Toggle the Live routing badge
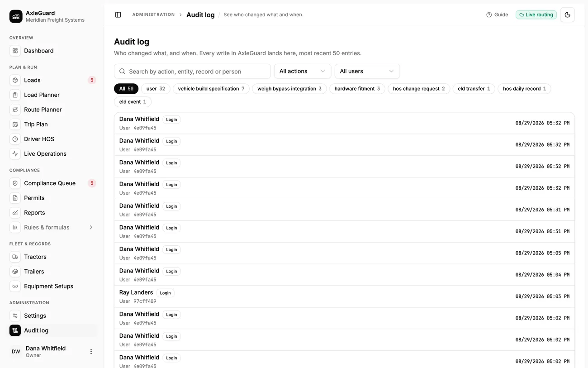 (x=536, y=15)
